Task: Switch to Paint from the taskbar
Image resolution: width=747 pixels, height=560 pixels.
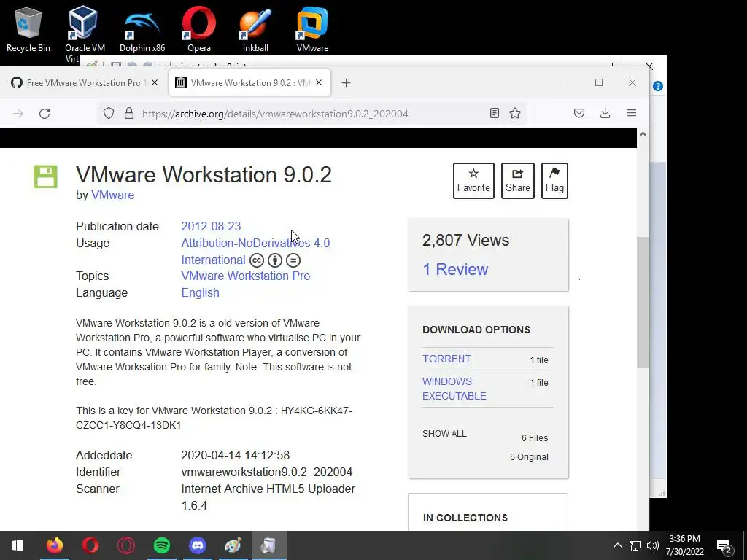Action: pyautogui.click(x=233, y=545)
